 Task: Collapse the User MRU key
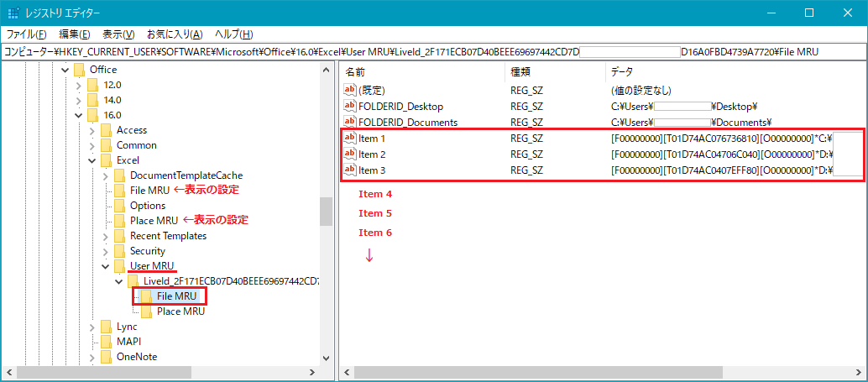point(106,266)
